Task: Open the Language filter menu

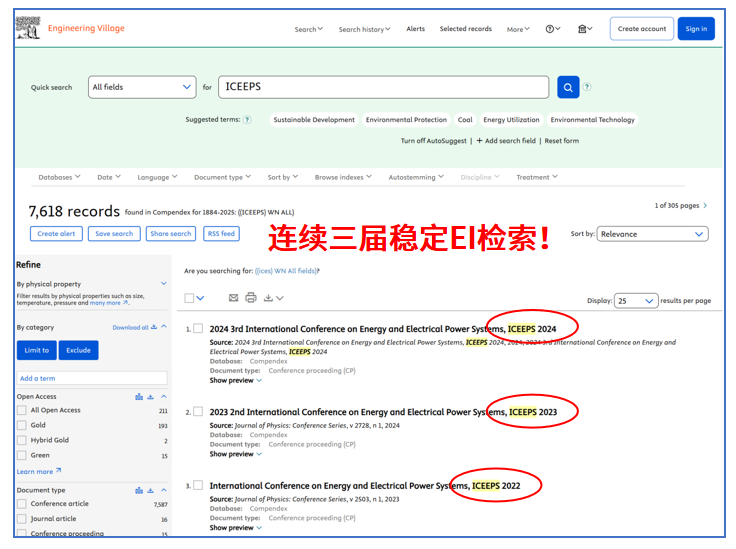Action: click(x=157, y=177)
